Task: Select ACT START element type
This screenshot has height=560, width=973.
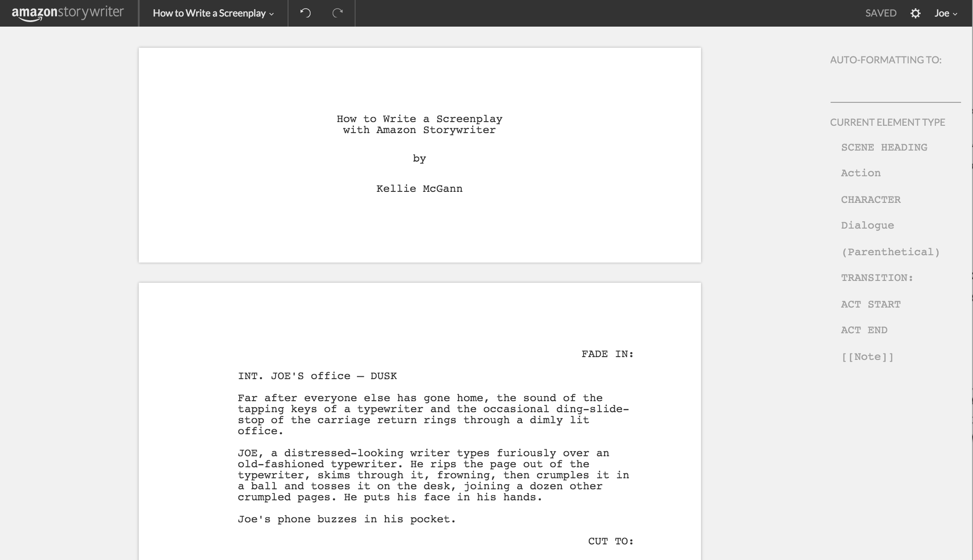Action: 871,304
